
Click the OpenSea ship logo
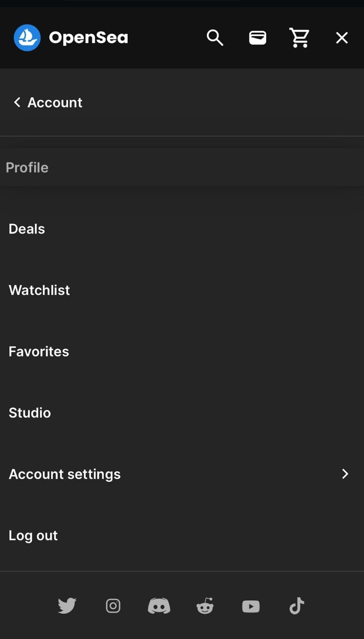click(27, 38)
